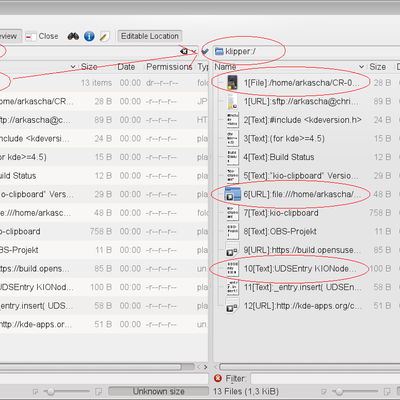The height and width of the screenshot is (400, 400).
Task: Click the icon of 10[Text]:UDSEntry KIONode
Action: coord(232,269)
